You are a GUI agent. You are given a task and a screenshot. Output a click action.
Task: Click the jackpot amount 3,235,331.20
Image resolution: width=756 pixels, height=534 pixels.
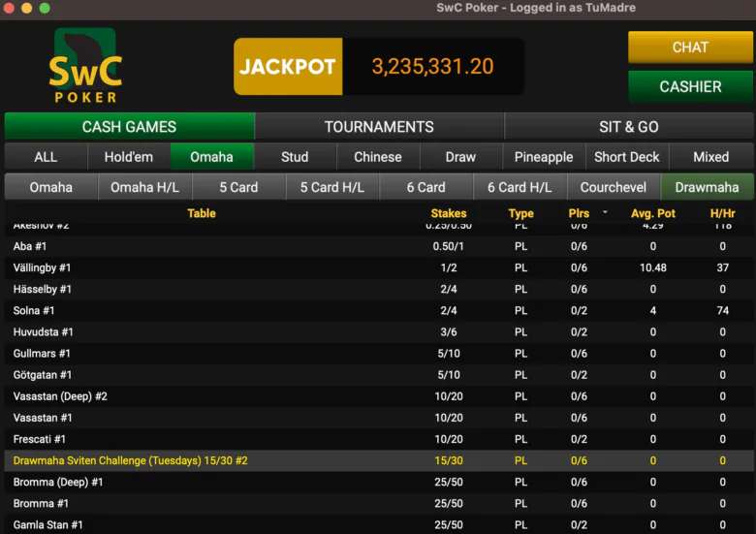[432, 67]
